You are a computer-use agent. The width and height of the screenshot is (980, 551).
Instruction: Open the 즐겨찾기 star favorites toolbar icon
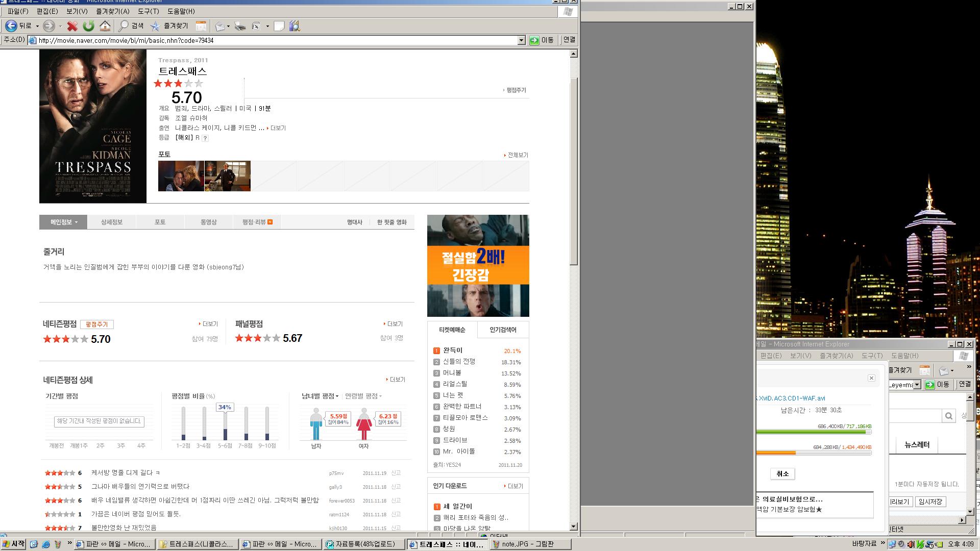(x=155, y=26)
